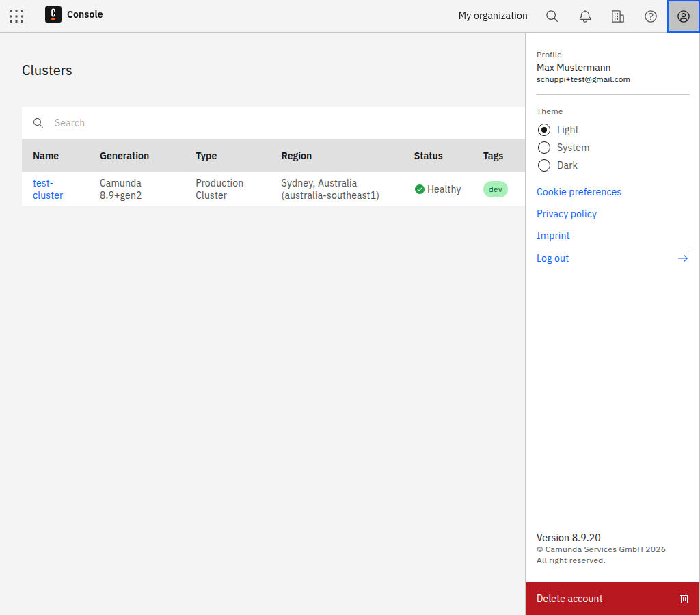Viewport: 700px width, 615px height.
Task: Open the organization building icon
Action: [x=617, y=16]
